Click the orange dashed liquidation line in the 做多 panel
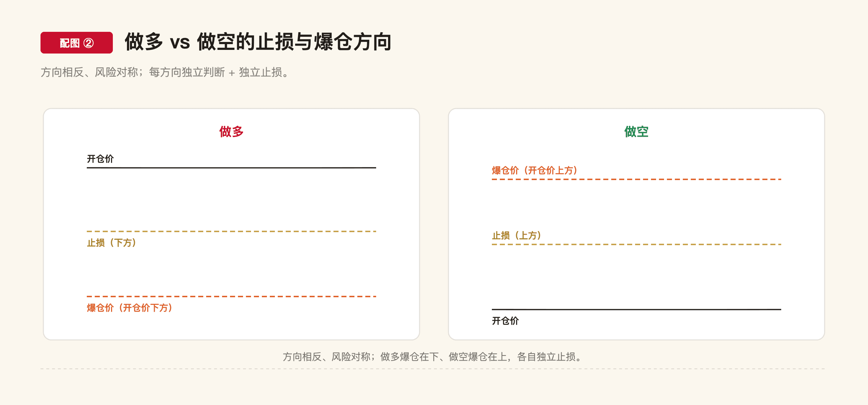The width and height of the screenshot is (868, 405). tap(231, 297)
